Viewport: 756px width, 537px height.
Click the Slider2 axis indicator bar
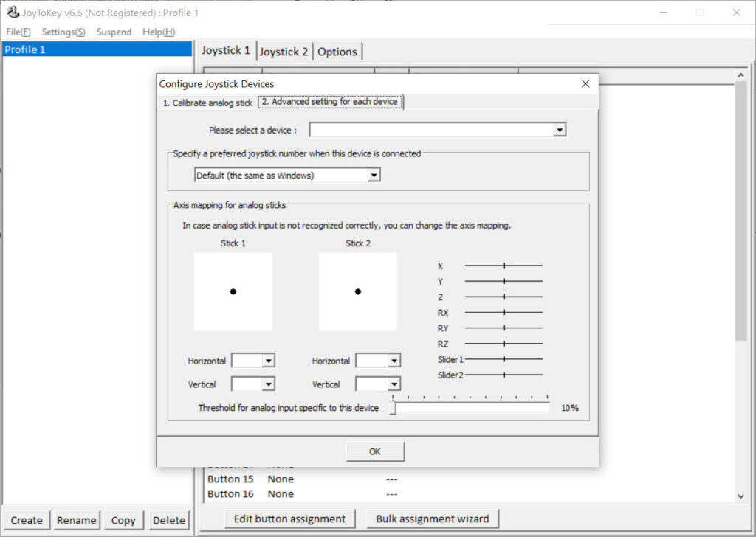tap(504, 374)
